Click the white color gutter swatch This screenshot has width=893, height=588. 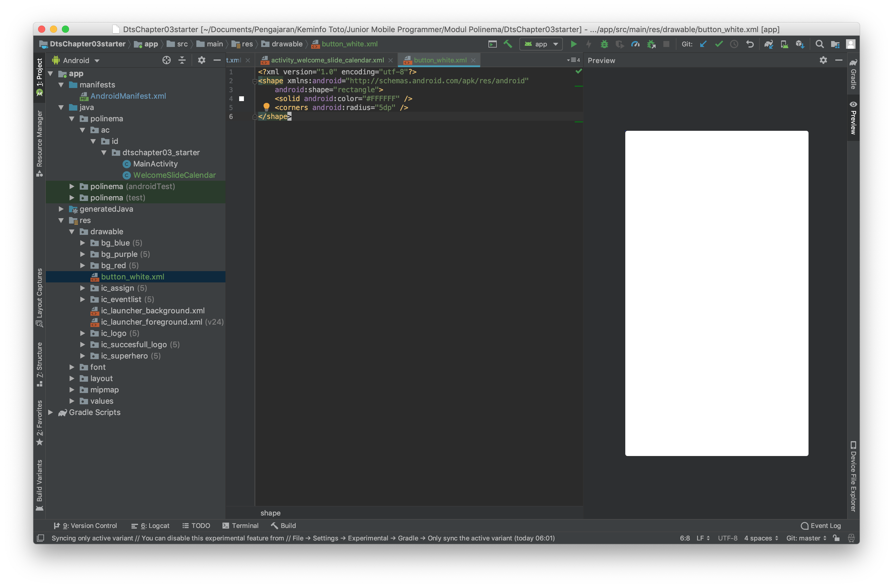(242, 99)
